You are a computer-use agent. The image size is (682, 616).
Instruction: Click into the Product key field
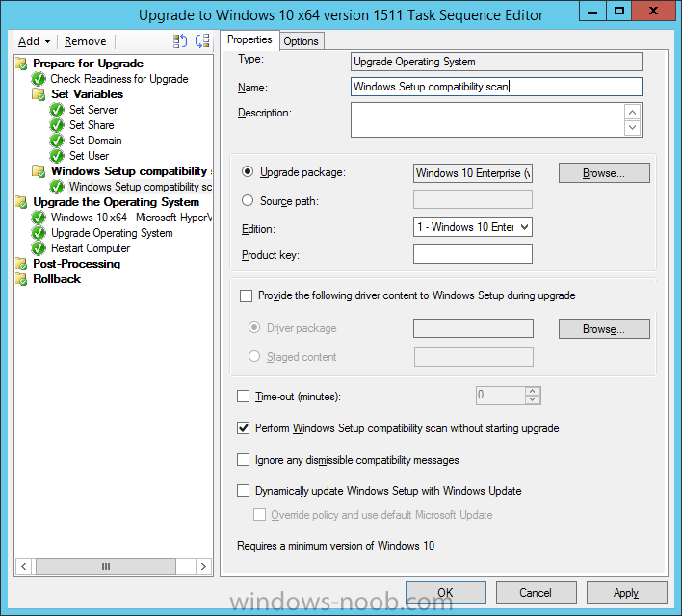click(473, 254)
